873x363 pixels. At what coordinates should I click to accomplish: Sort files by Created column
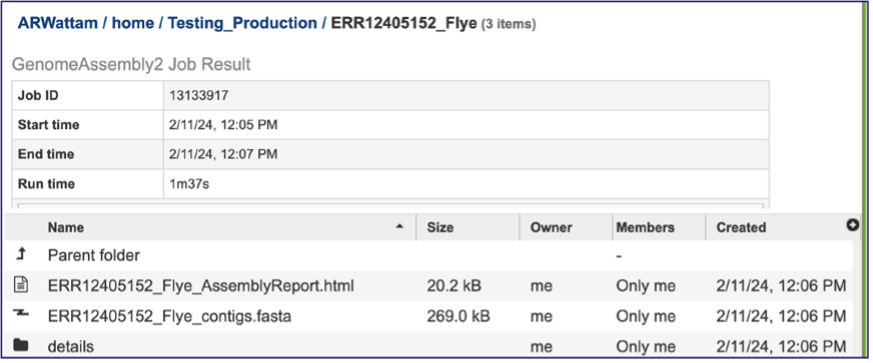[740, 227]
